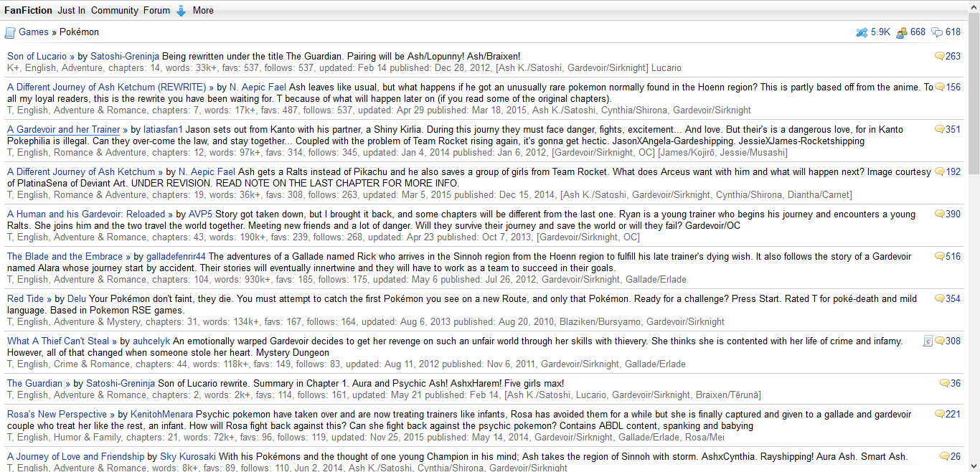Open A Journey of Love and Friendship
980x472 pixels.
point(75,456)
